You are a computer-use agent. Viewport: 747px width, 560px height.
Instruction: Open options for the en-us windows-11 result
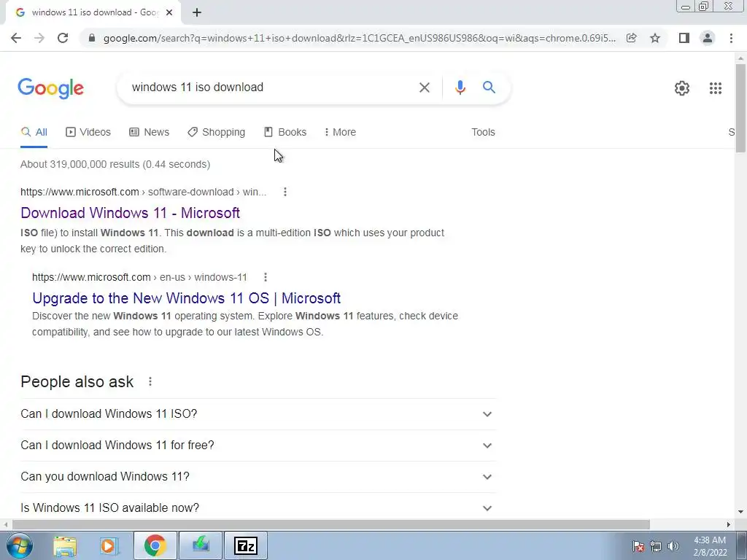coord(266,277)
